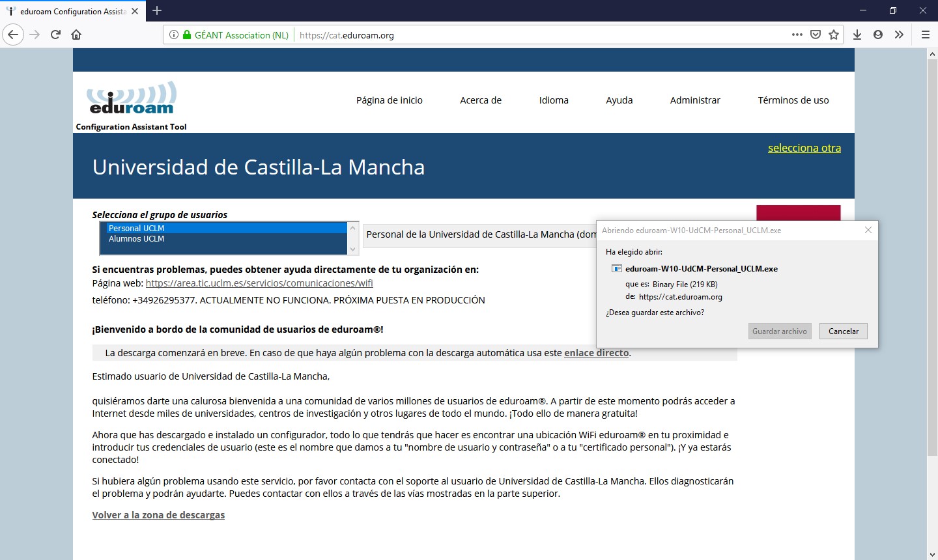Select the eduroam Configuration Assistant browser tab

click(x=72, y=11)
